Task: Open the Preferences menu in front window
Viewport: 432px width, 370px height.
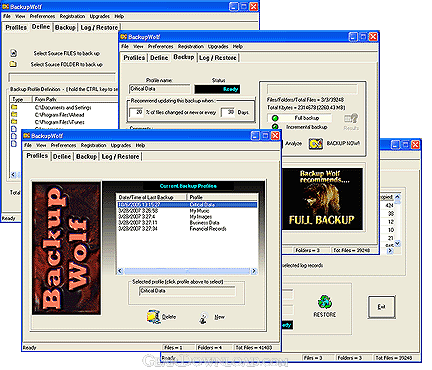Action: 63,145
